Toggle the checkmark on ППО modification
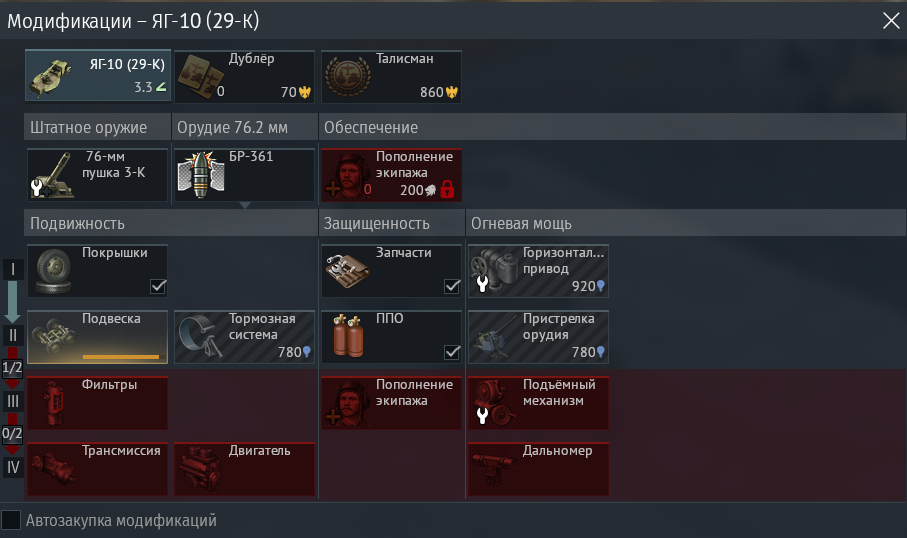Screen dimensions: 907x538 click(x=452, y=352)
